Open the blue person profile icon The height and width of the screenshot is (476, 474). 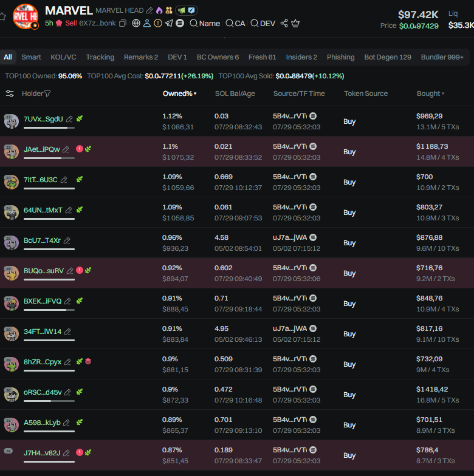(x=147, y=23)
